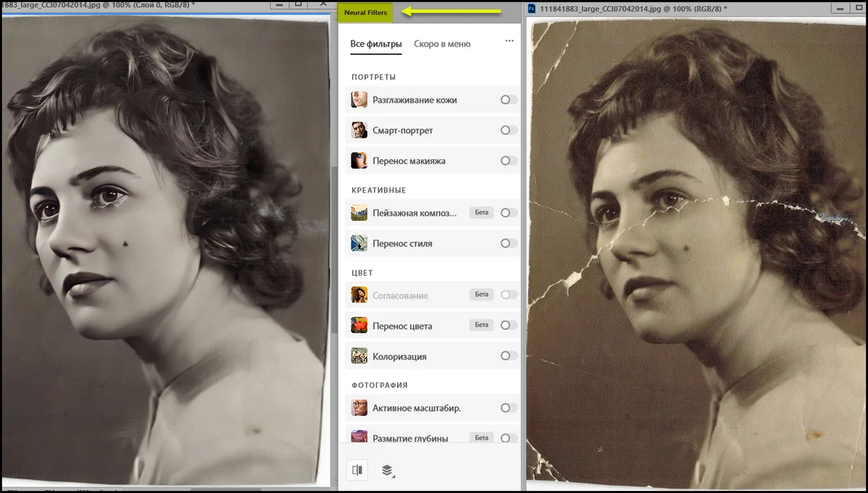Click the Photoshop icon in the right document title

pyautogui.click(x=532, y=8)
